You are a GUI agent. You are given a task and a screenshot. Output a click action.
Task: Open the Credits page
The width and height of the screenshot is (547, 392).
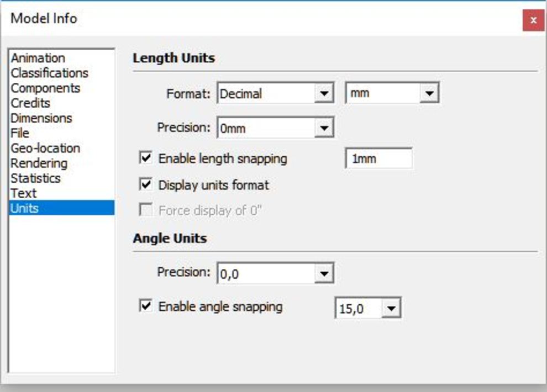(x=30, y=103)
